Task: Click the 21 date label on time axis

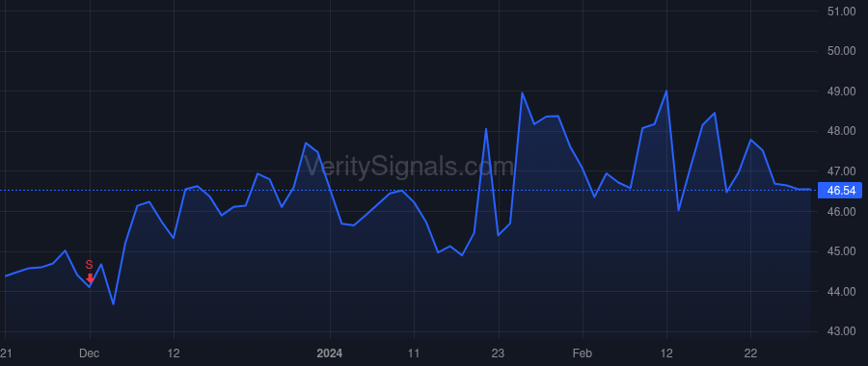Action: pyautogui.click(x=6, y=353)
